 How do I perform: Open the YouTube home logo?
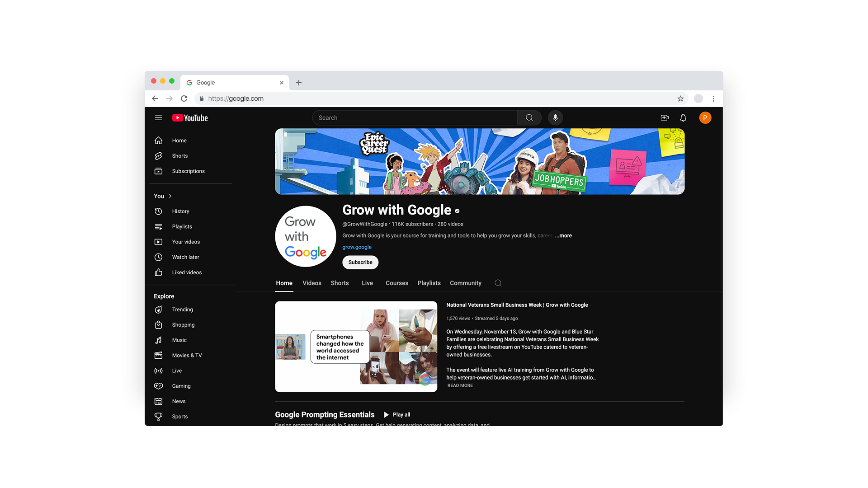189,117
